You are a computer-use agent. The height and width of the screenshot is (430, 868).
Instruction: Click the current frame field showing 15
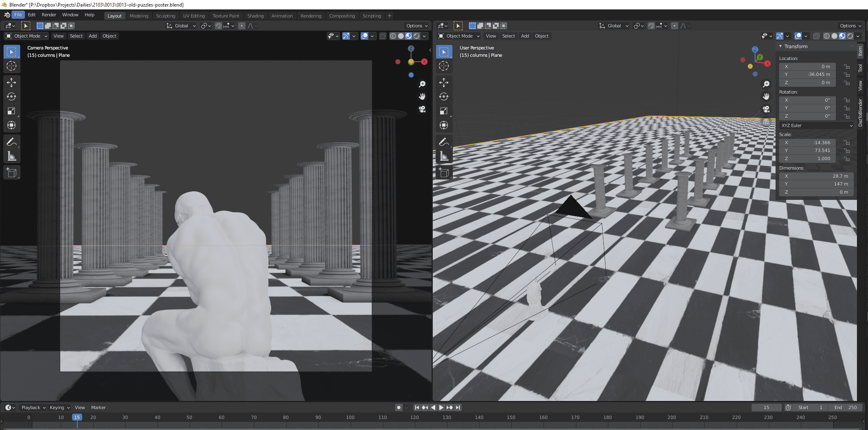766,408
